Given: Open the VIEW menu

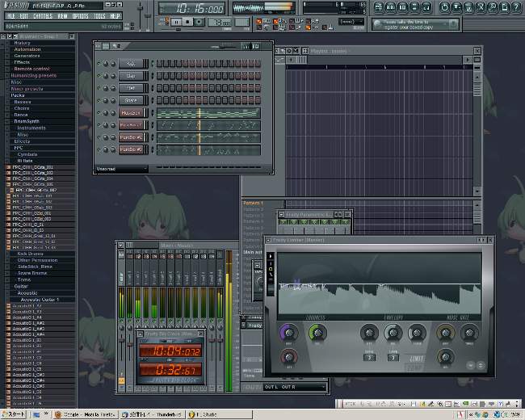Looking at the screenshot, I should (x=62, y=16).
